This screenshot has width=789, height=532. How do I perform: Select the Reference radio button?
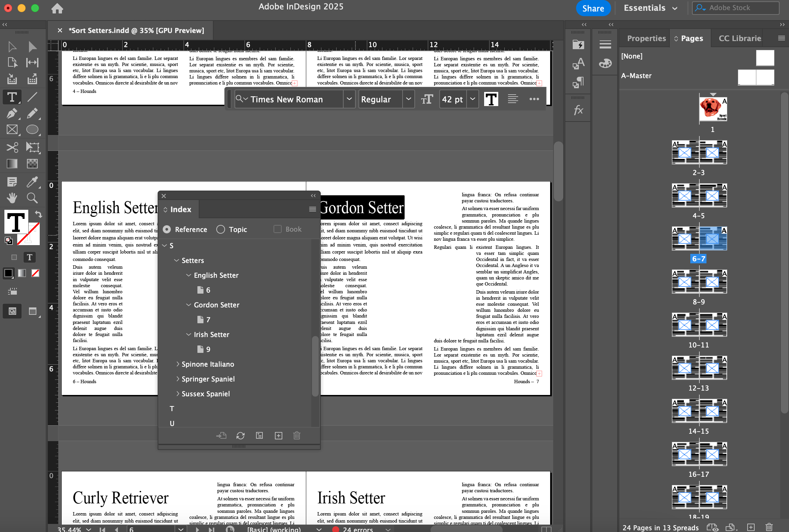[166, 229]
